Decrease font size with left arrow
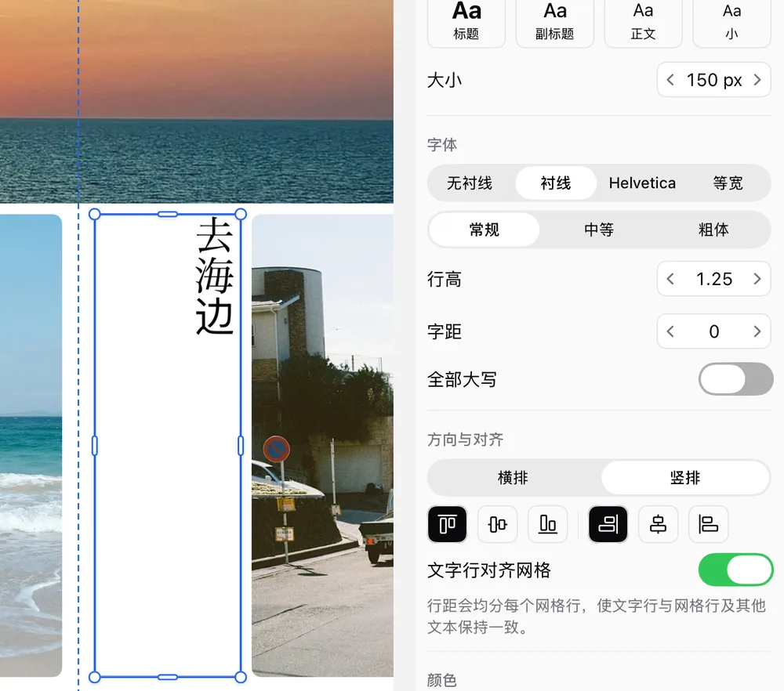This screenshot has width=784, height=691. click(670, 80)
